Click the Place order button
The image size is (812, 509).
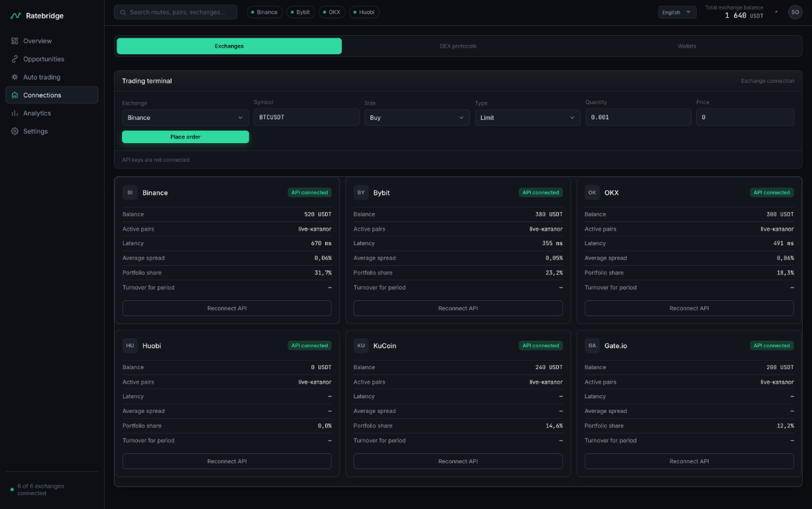pyautogui.click(x=185, y=137)
